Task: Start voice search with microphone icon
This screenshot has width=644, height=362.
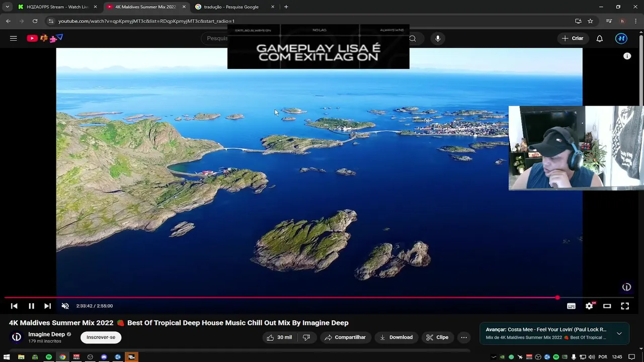Action: click(x=438, y=38)
